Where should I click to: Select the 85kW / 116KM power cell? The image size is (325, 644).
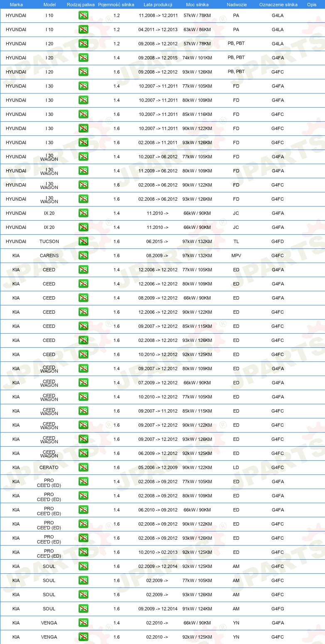point(197,114)
